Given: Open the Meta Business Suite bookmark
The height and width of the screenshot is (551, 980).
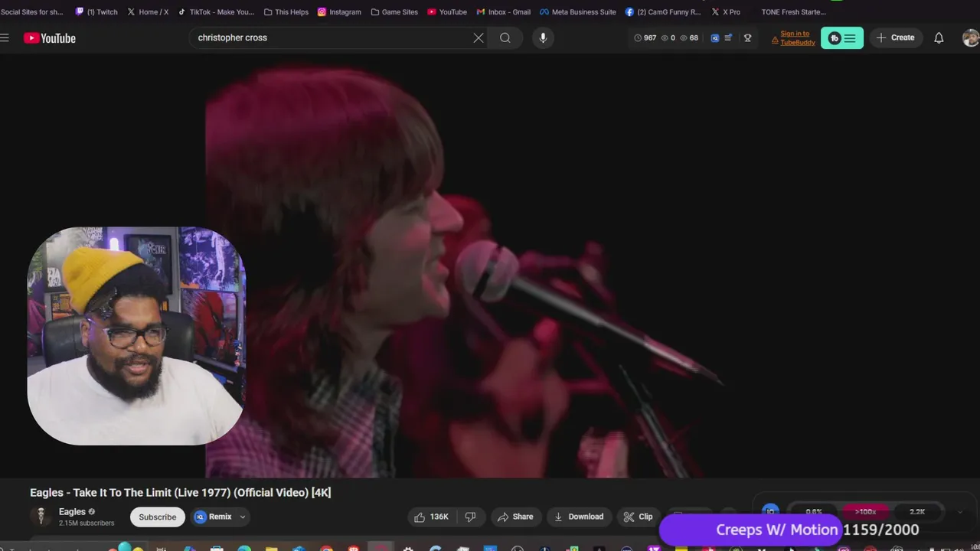Looking at the screenshot, I should 578,12.
